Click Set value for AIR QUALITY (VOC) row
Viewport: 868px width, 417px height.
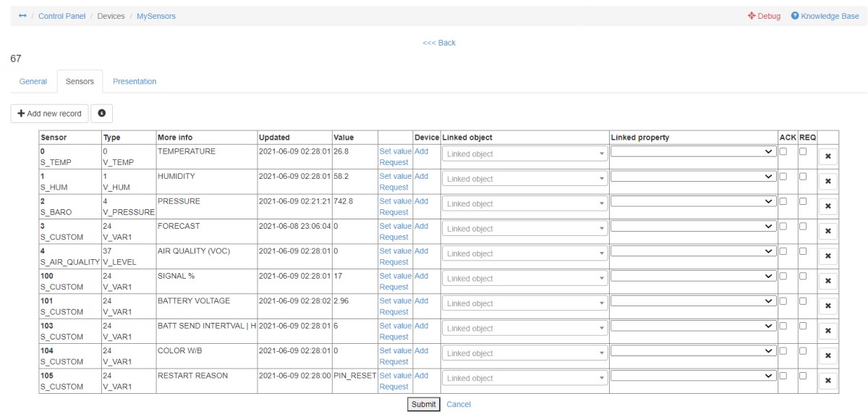(396, 251)
